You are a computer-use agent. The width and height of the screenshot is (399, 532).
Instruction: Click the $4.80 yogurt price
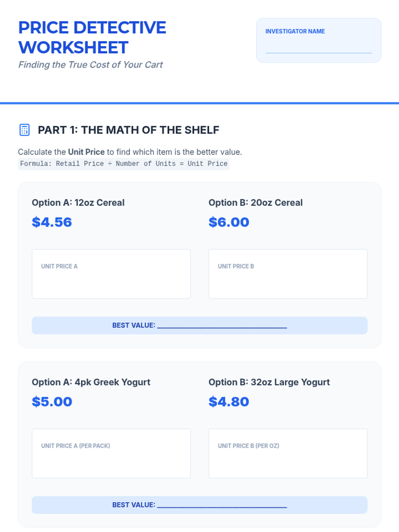click(229, 402)
